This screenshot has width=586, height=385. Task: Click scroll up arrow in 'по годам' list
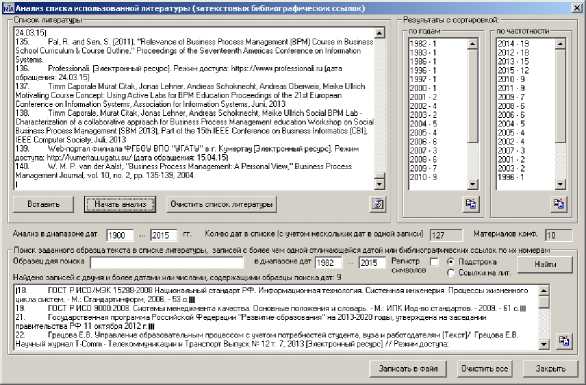pyautogui.click(x=472, y=44)
